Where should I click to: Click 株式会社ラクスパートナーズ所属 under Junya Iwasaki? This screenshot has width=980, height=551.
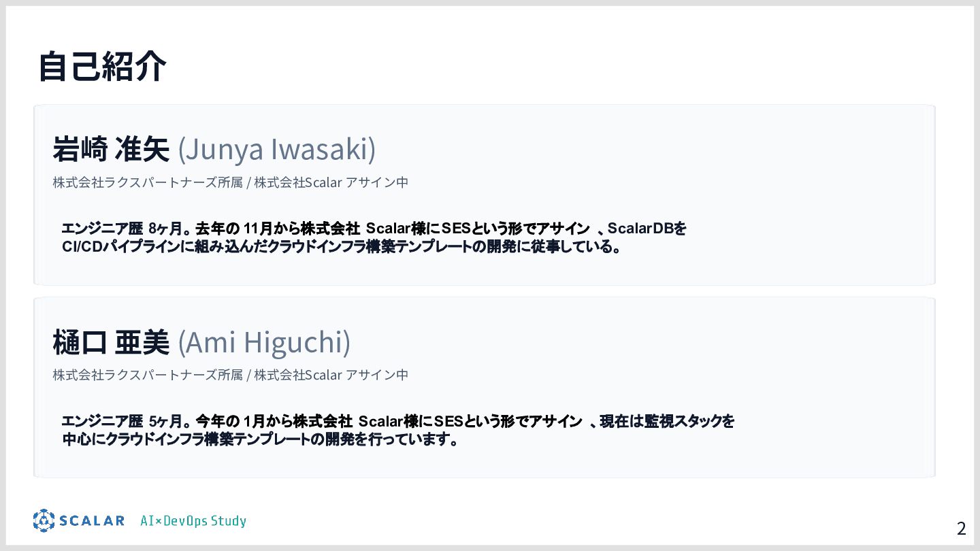click(148, 182)
